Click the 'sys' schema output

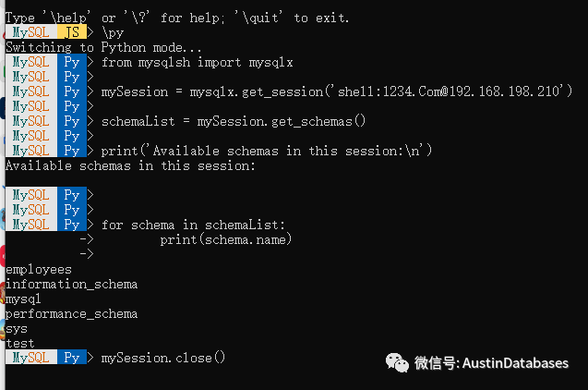tap(17, 328)
